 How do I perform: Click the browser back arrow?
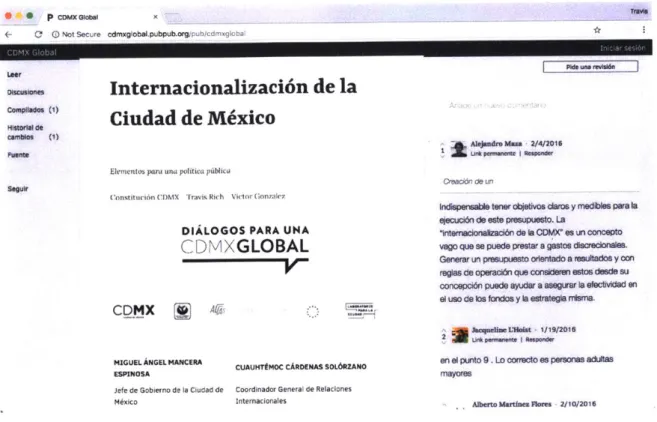8,34
